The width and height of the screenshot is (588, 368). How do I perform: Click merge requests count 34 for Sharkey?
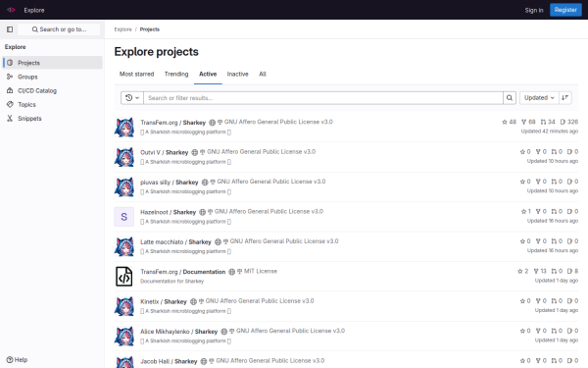[x=548, y=122]
